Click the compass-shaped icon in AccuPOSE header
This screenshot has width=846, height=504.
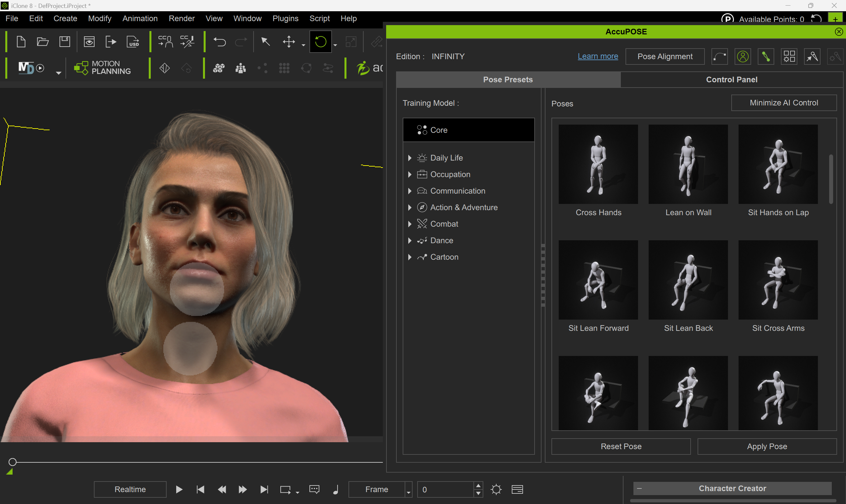point(812,57)
